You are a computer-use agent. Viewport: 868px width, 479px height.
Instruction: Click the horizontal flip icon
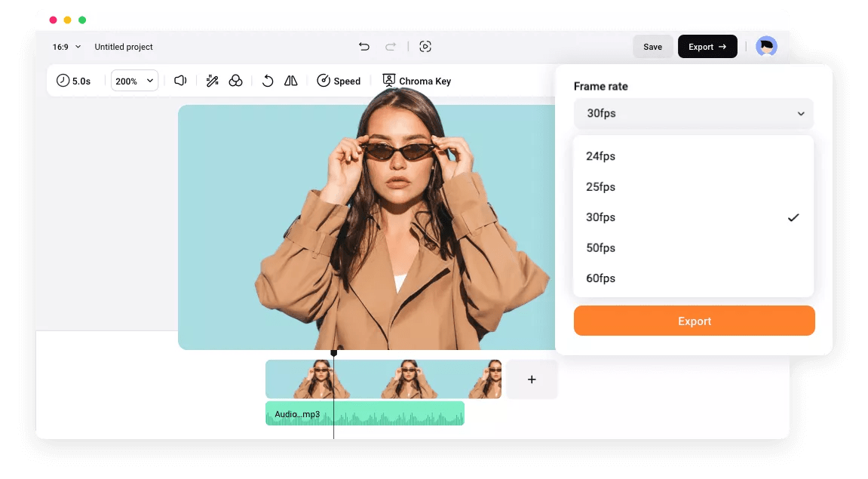point(290,81)
